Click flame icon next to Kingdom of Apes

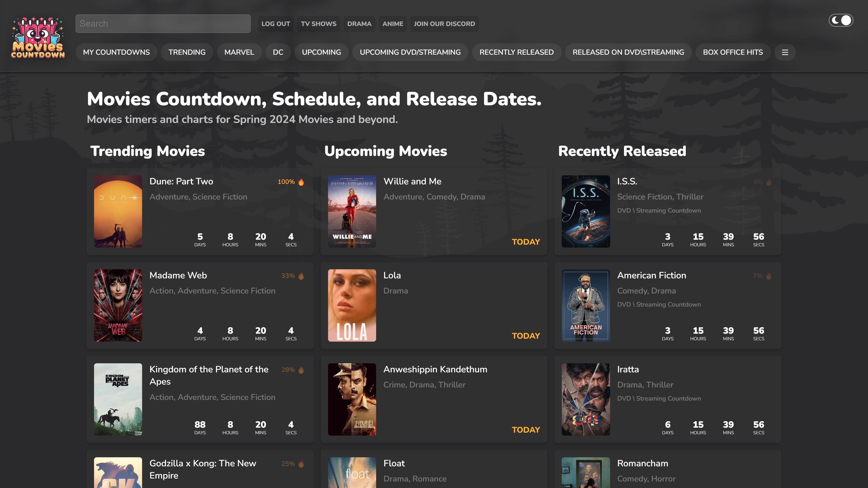pos(301,370)
